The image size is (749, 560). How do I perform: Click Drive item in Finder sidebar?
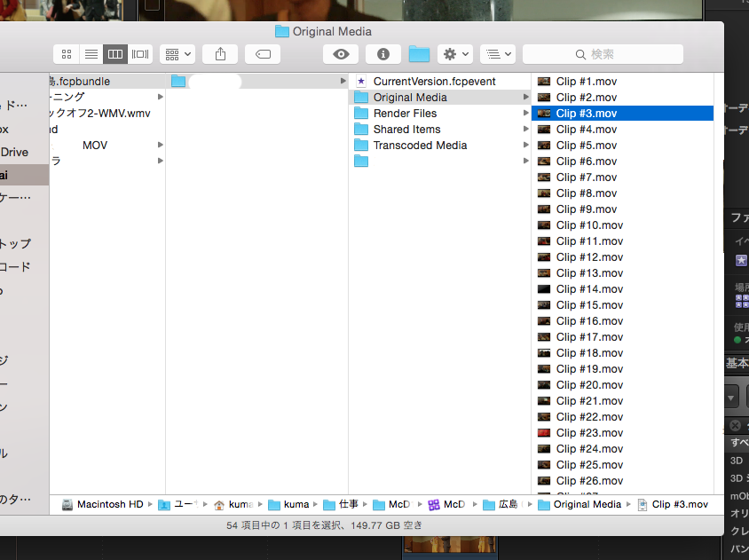pyautogui.click(x=24, y=152)
